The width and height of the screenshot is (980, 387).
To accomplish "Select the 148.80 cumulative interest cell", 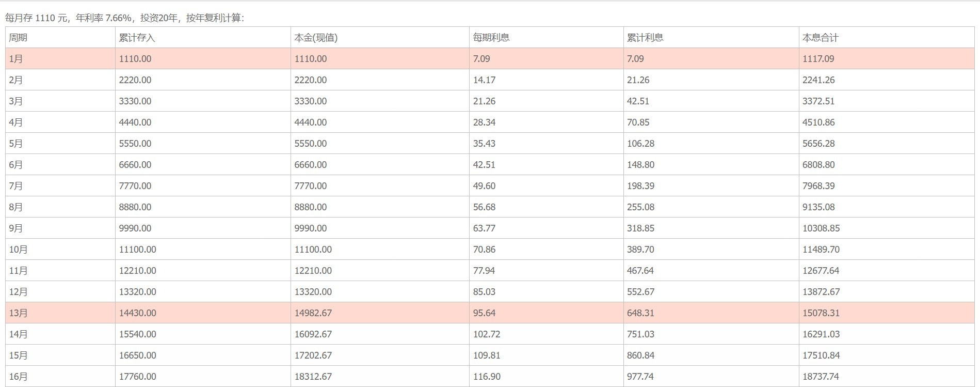I will 711,165.
